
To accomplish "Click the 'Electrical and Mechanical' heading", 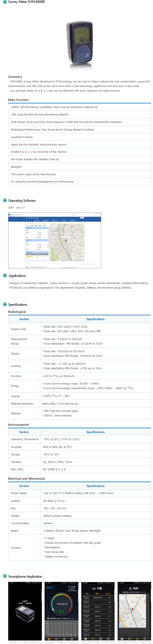I will coord(27,479).
